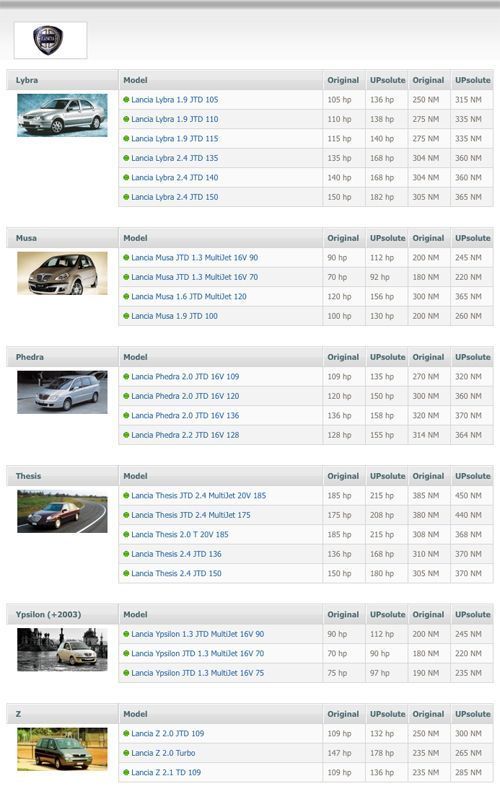This screenshot has height=812, width=500.
Task: Open Lancia Z 2.1 TD 109 link
Action: (166, 773)
